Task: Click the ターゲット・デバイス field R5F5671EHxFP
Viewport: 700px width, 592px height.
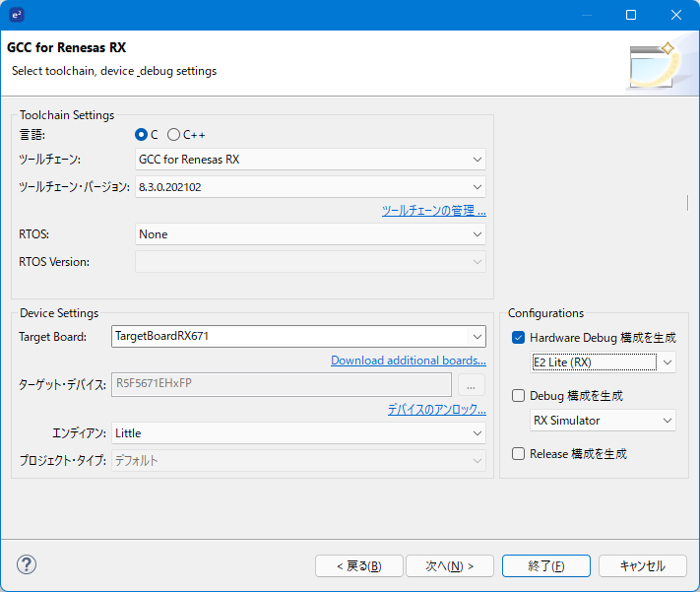Action: click(282, 384)
